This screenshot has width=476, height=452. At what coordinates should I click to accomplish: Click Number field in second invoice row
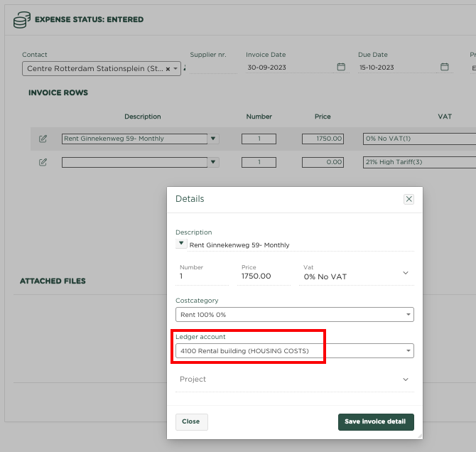click(x=259, y=162)
